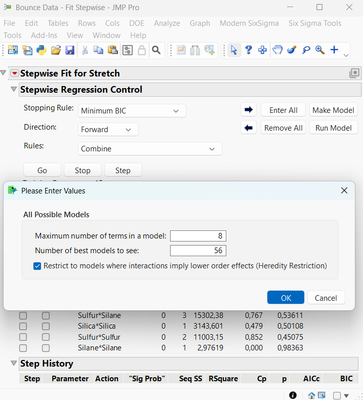Click the info icon in the status bar
This screenshot has height=400, width=363.
coord(293,395)
